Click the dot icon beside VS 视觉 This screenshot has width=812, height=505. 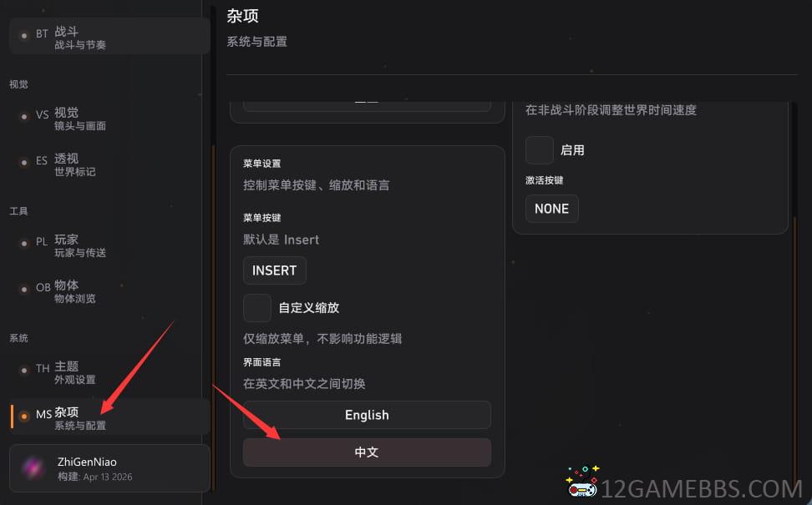point(24,116)
